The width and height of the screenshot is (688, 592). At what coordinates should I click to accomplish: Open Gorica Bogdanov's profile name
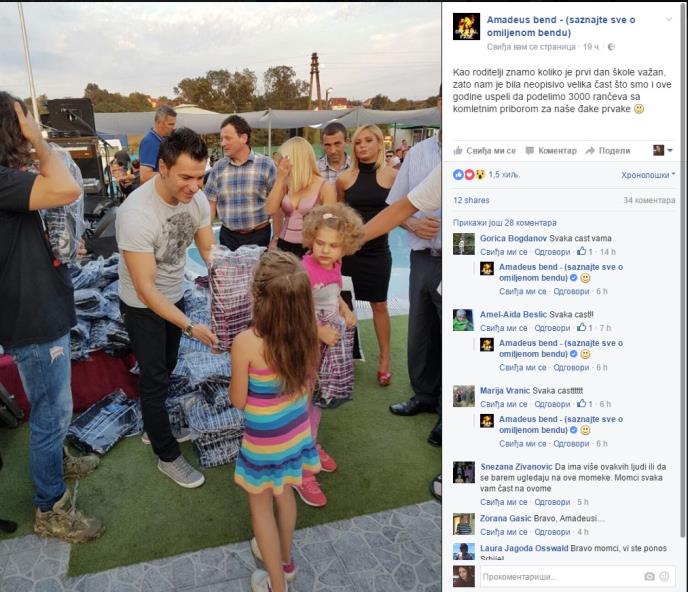(512, 238)
